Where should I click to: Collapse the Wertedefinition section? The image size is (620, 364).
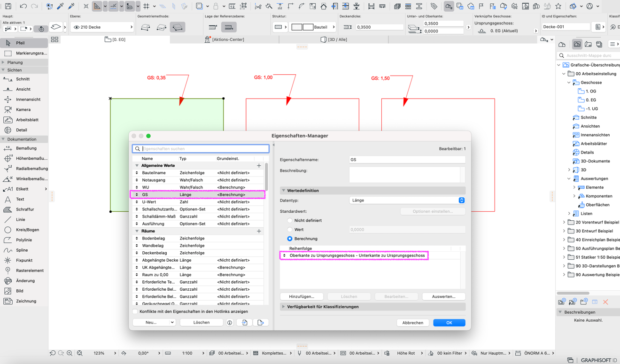pos(283,191)
